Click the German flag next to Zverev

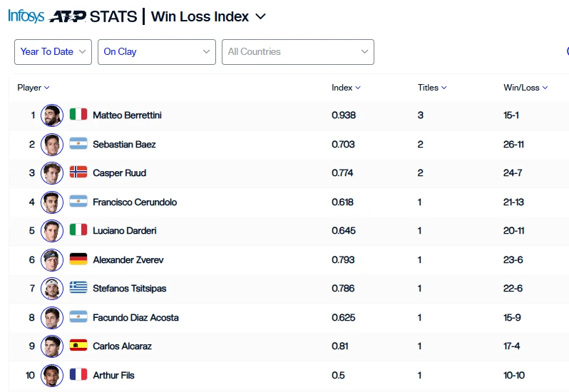coord(78,259)
